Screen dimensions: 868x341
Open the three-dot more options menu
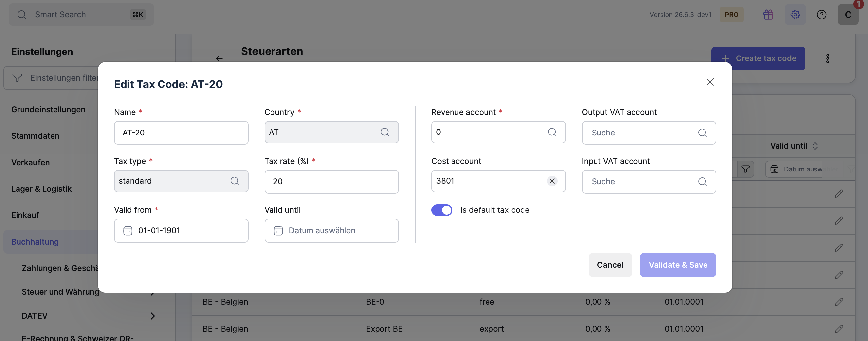coord(827,58)
